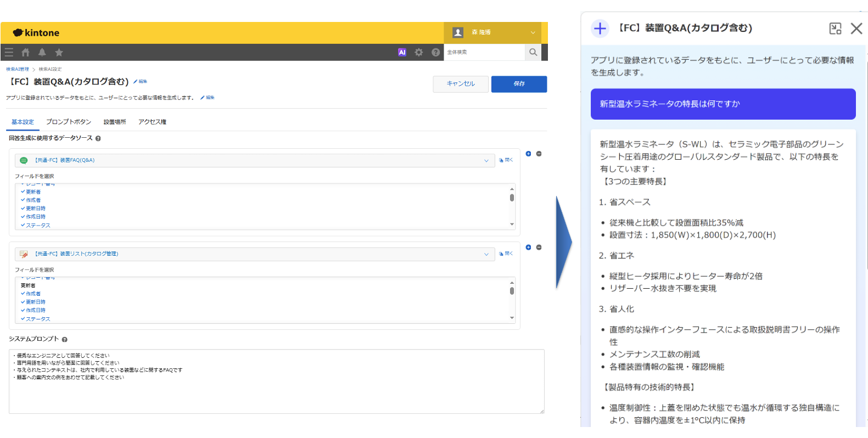Expand the 装置リスト(カタログ管理) app dropdown
Image resolution: width=868 pixels, height=438 pixels.
[486, 254]
